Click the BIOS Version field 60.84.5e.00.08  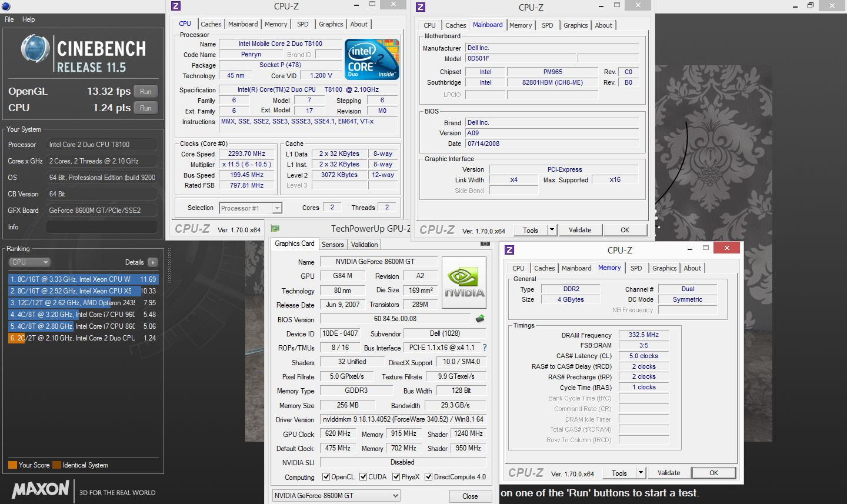click(x=395, y=319)
